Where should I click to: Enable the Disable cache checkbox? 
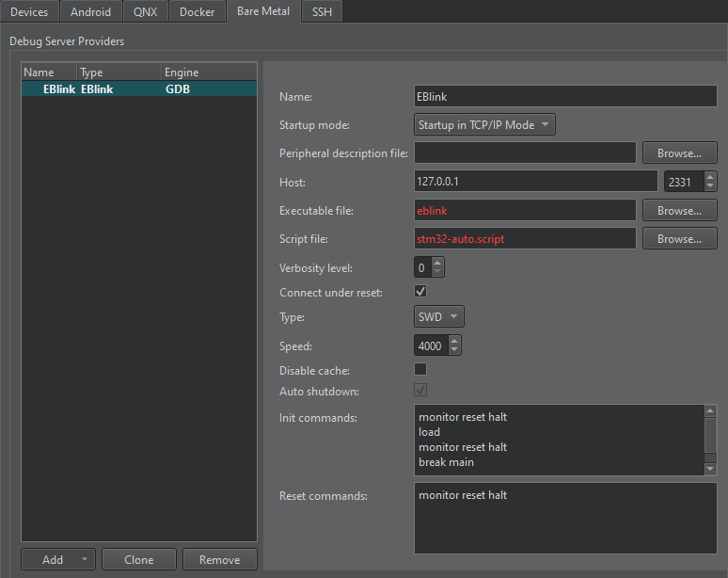pyautogui.click(x=420, y=370)
